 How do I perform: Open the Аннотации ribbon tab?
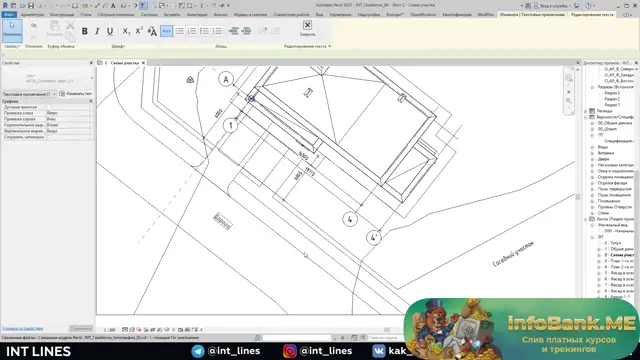click(197, 15)
